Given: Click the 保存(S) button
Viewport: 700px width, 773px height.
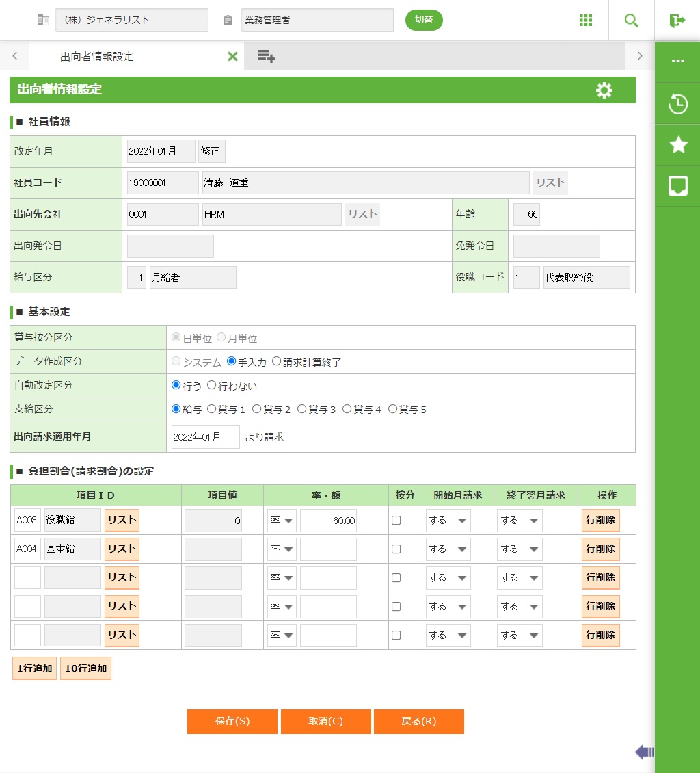Looking at the screenshot, I should pyautogui.click(x=232, y=722).
